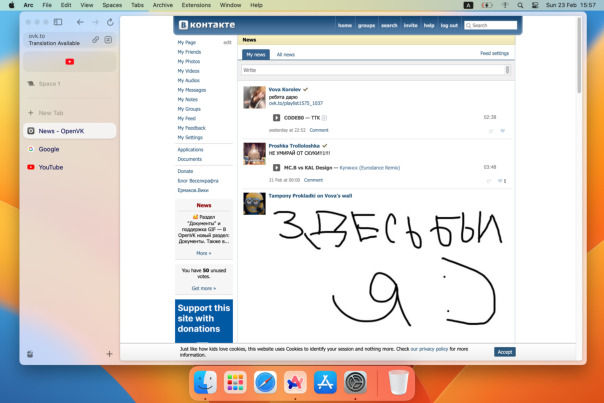
Task: Play the MC.B vs KAL Design track
Action: tap(277, 167)
